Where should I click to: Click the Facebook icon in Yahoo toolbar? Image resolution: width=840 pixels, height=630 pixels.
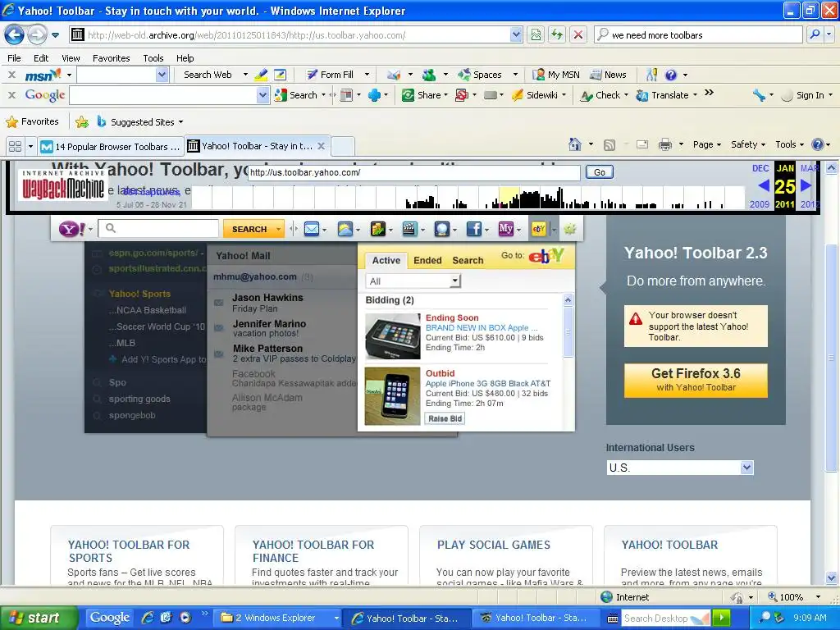tap(473, 230)
